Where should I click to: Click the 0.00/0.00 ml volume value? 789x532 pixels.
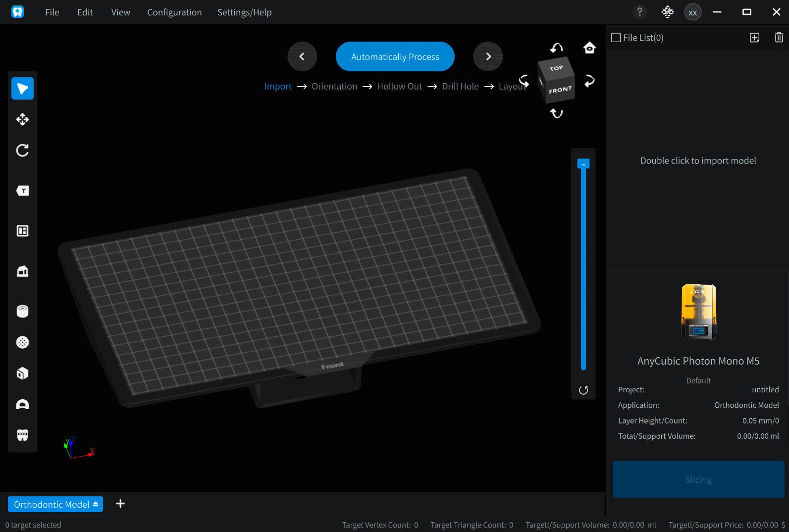point(758,436)
